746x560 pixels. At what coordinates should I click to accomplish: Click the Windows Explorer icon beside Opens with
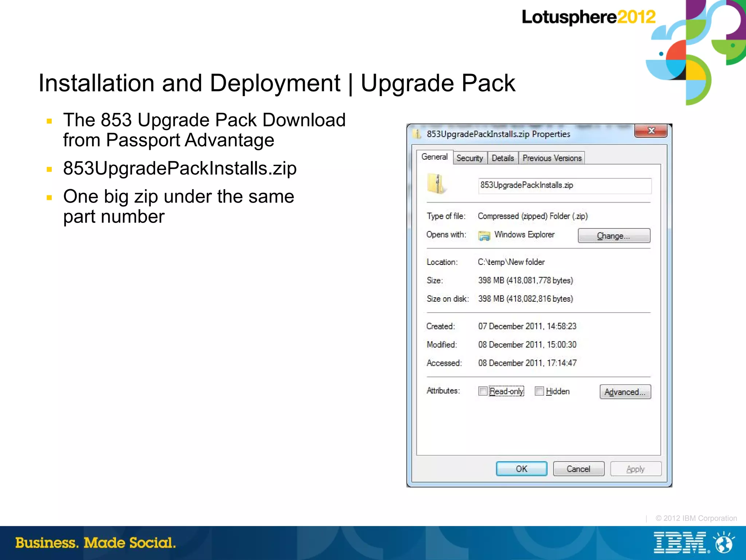coord(484,236)
